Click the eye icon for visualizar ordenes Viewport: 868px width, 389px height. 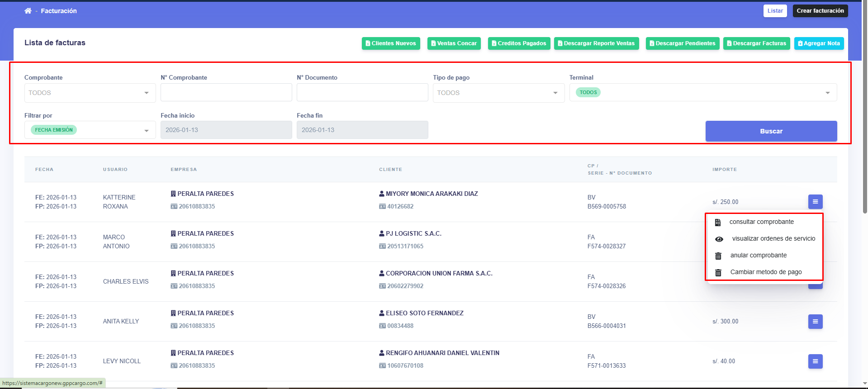pyautogui.click(x=719, y=239)
